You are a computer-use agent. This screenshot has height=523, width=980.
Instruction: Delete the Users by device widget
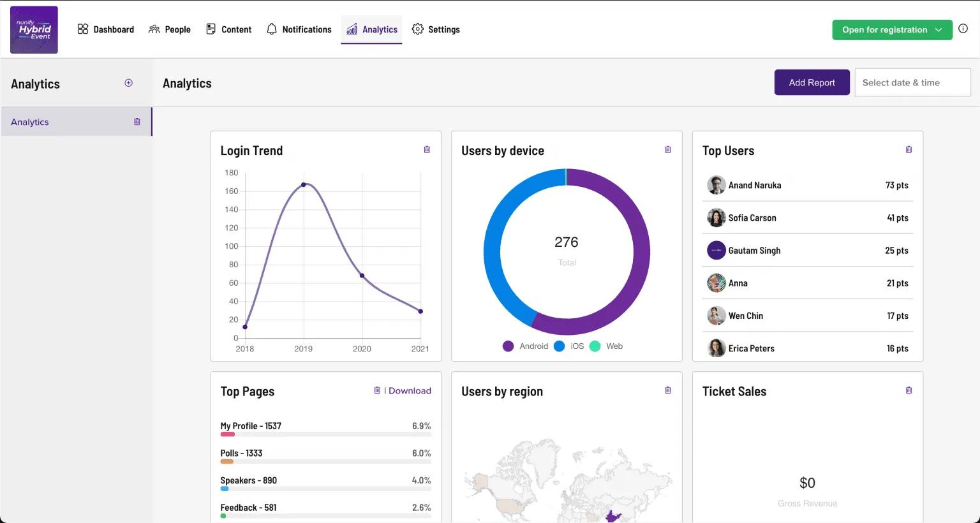(x=668, y=150)
